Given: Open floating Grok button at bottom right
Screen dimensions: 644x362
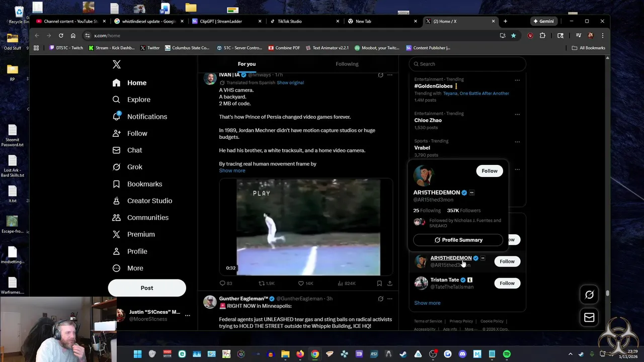Looking at the screenshot, I should pyautogui.click(x=589, y=295).
